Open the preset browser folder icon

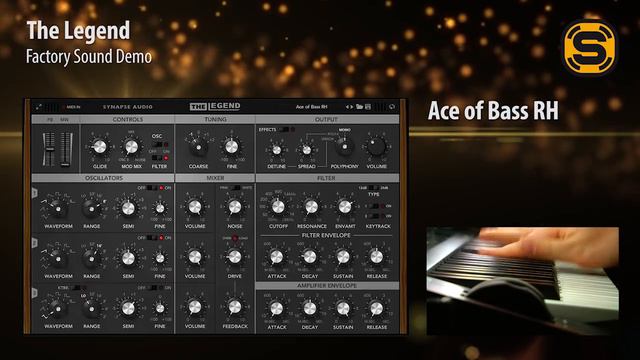tap(359, 107)
